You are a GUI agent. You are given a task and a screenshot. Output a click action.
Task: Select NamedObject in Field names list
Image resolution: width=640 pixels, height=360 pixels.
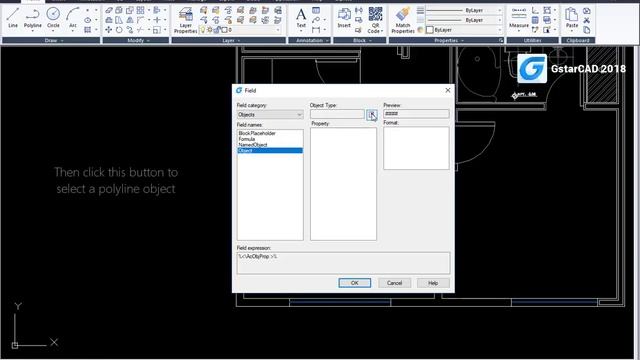point(253,144)
